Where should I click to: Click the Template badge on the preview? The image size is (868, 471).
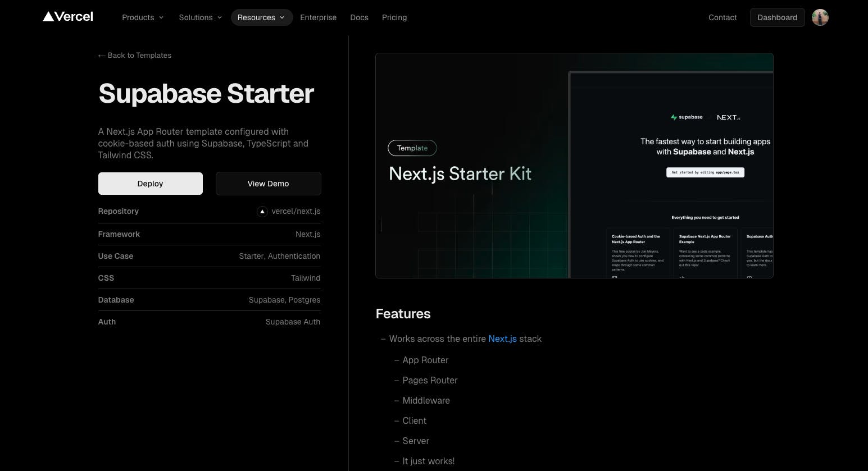coord(412,148)
